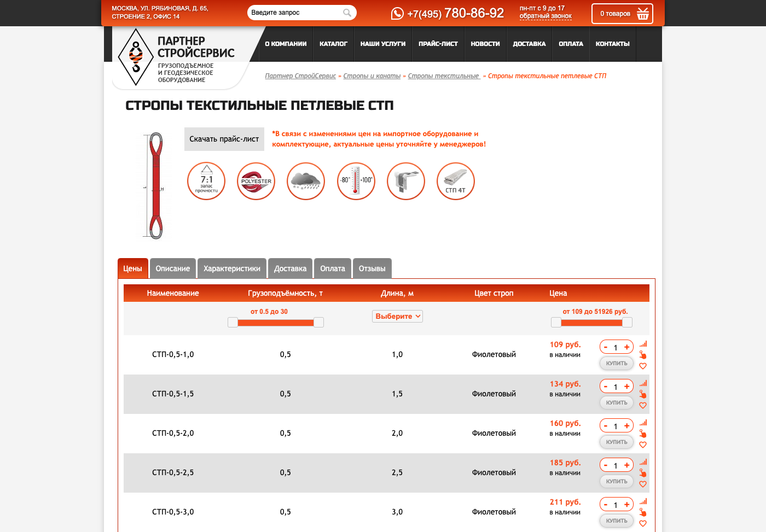Open the Отзывы tab
This screenshot has width=766, height=532.
pos(372,268)
